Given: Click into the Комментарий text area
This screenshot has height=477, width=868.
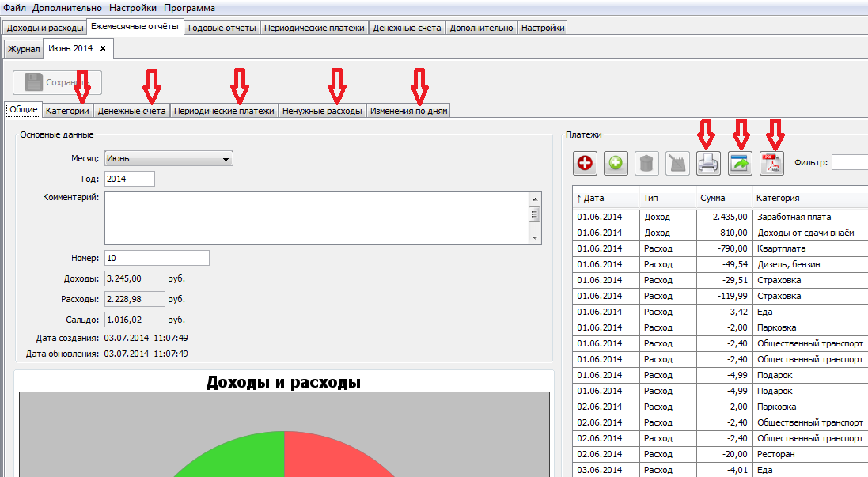Looking at the screenshot, I should (316, 218).
